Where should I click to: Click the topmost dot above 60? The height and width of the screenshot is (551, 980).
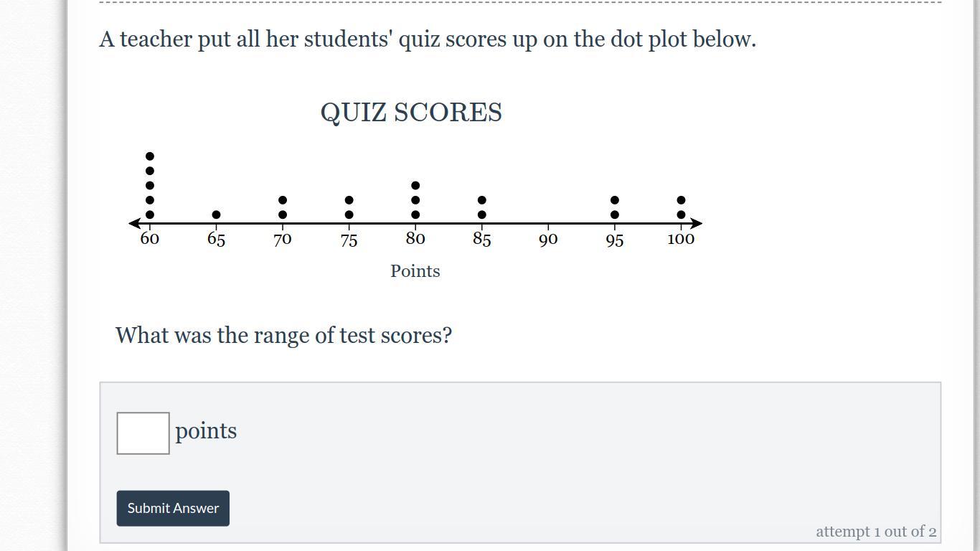click(150, 156)
